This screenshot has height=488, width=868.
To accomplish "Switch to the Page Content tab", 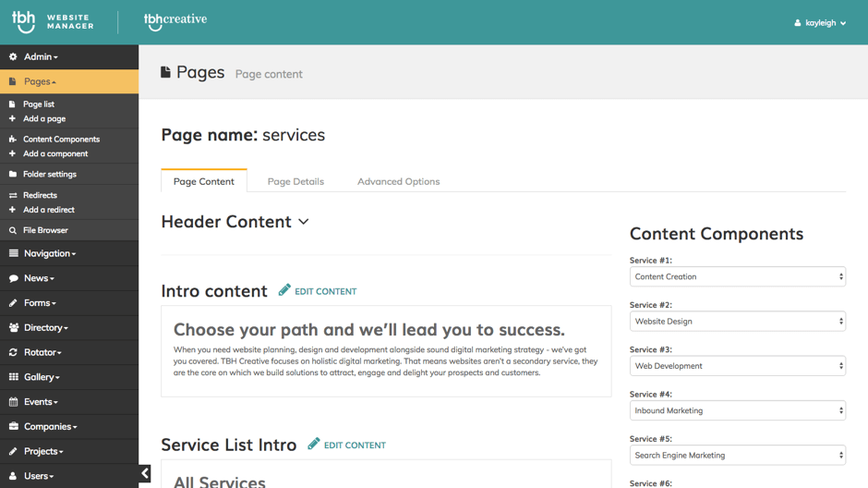I will [204, 181].
